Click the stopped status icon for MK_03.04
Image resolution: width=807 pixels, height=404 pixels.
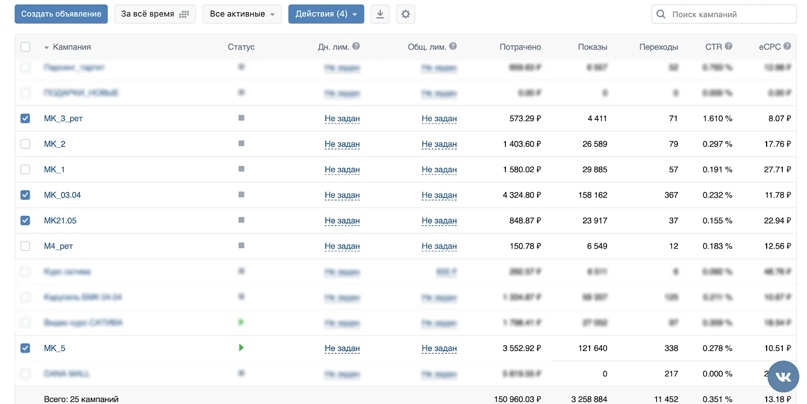tap(241, 195)
